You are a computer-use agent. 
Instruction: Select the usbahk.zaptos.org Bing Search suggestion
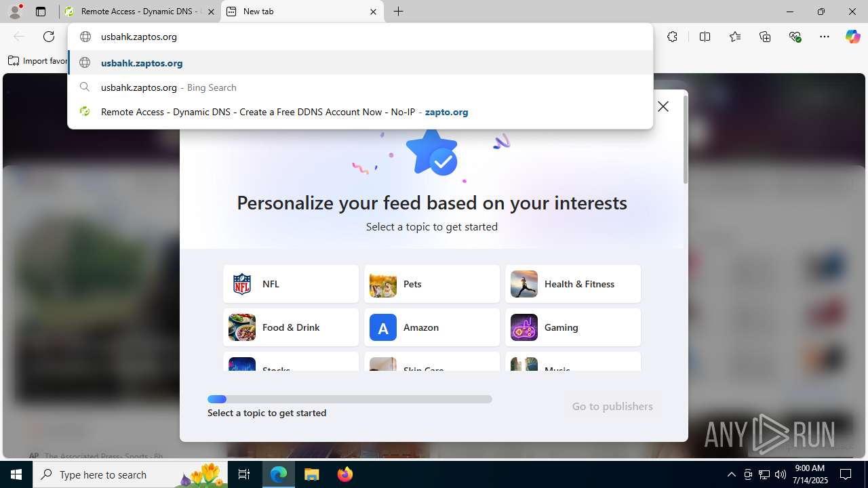[360, 87]
